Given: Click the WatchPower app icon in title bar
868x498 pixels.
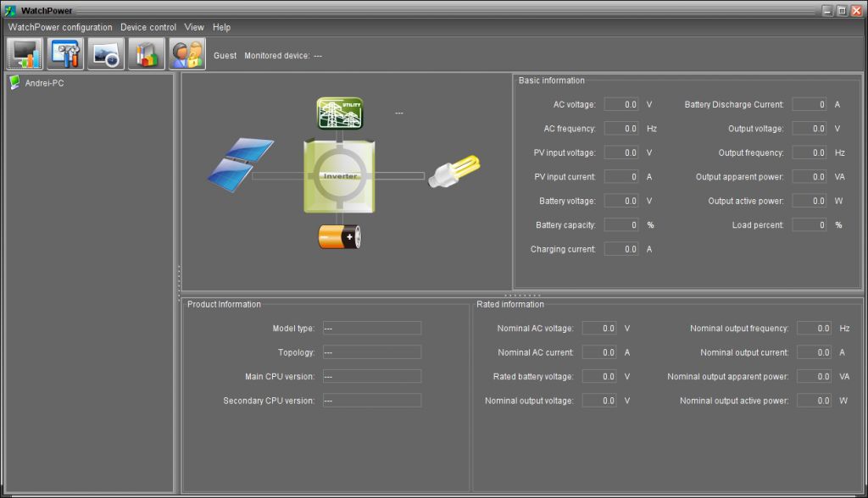Looking at the screenshot, I should click(x=10, y=10).
